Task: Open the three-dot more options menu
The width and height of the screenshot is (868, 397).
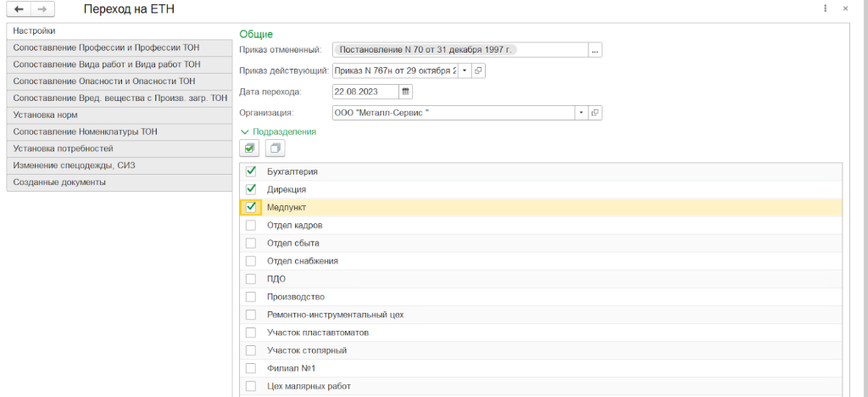Action: [x=825, y=8]
